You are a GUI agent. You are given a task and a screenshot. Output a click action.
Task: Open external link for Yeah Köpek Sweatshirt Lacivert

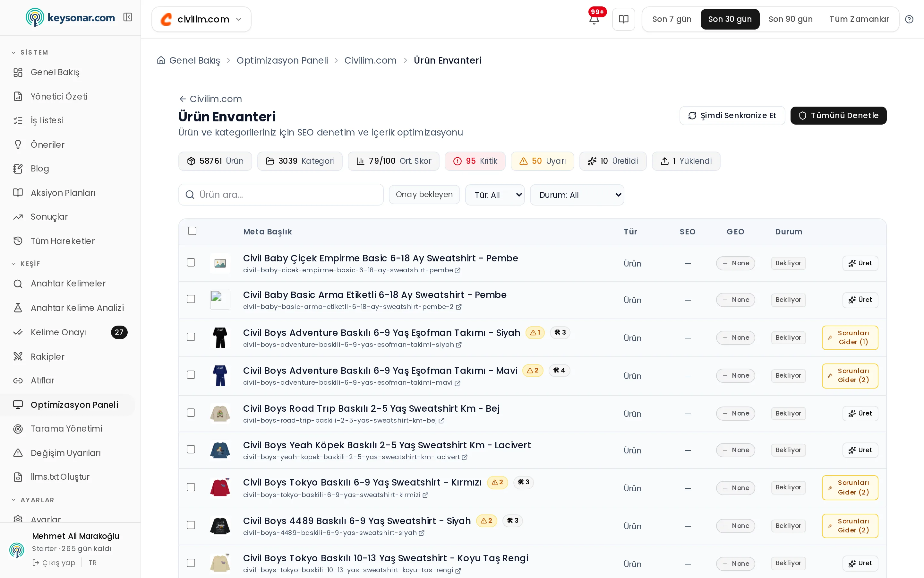click(x=465, y=457)
